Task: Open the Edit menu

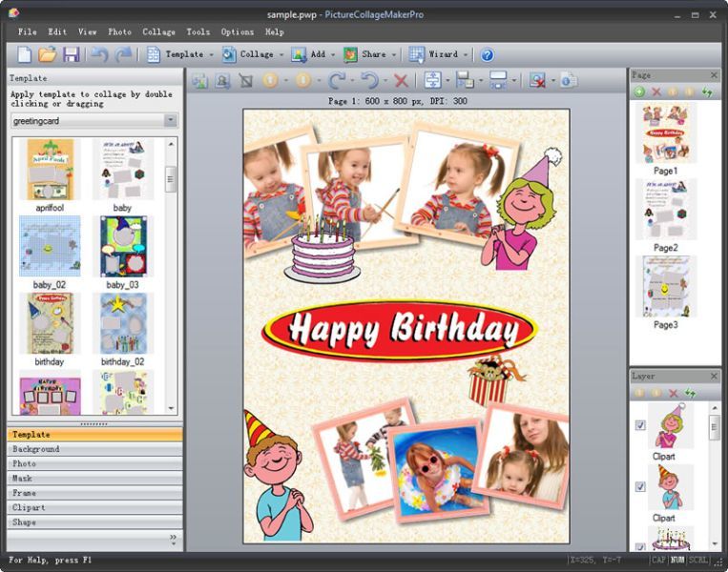Action: point(57,31)
